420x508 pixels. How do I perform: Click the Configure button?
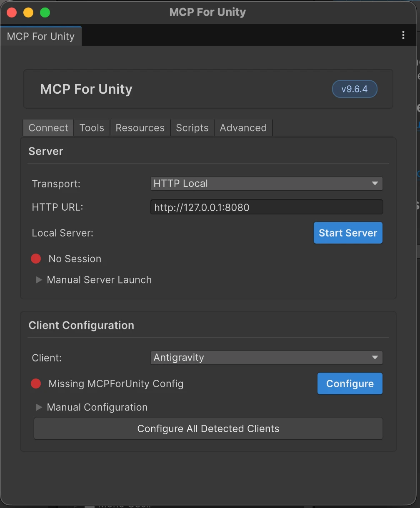pyautogui.click(x=350, y=383)
